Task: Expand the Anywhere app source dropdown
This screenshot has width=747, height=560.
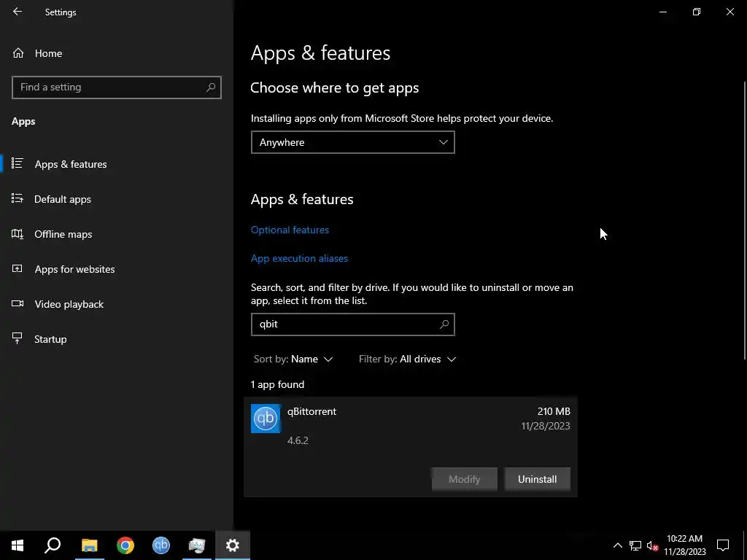Action: click(x=352, y=142)
